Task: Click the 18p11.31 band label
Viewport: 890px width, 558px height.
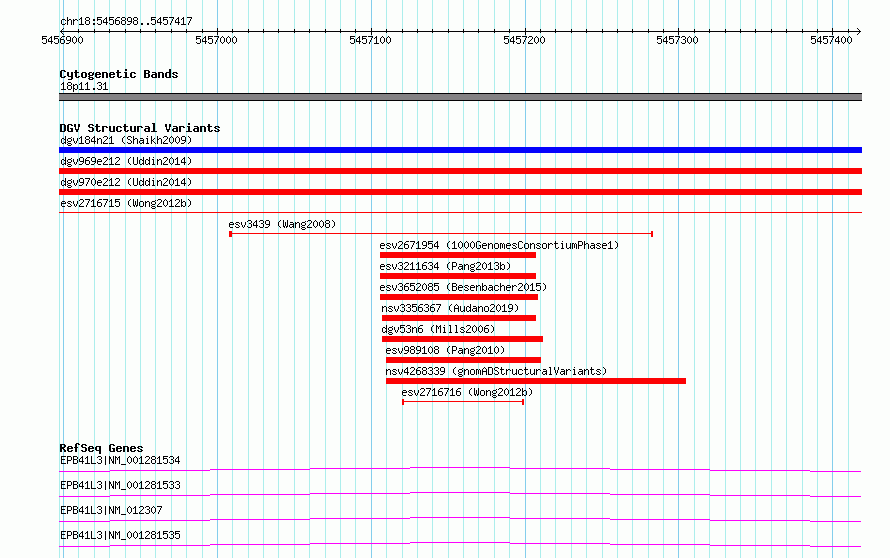Action: 84,86
